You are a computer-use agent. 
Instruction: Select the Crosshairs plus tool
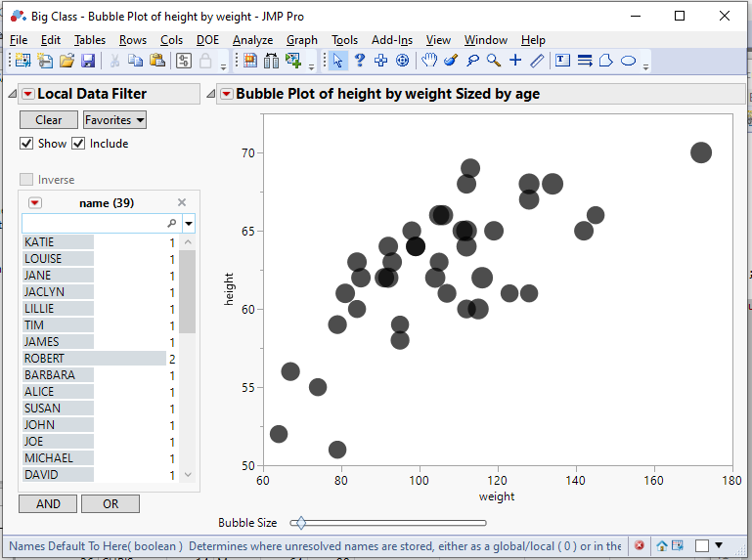(515, 61)
